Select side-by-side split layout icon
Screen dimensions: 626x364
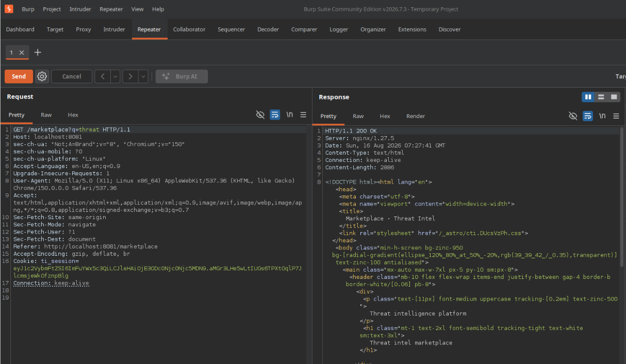[x=588, y=97]
